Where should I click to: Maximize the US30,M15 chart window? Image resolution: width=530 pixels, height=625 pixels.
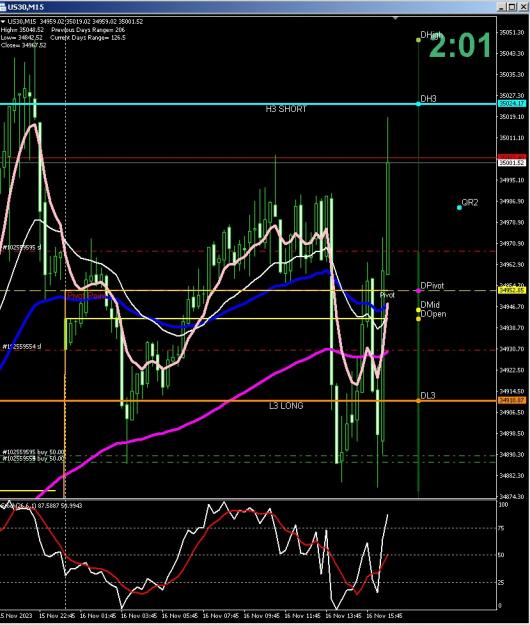pyautogui.click(x=513, y=7)
